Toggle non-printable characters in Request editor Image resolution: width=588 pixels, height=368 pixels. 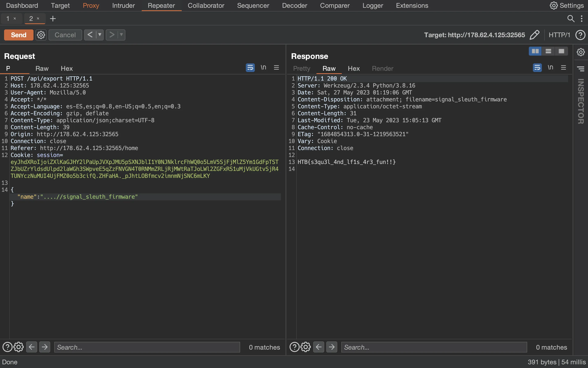263,67
